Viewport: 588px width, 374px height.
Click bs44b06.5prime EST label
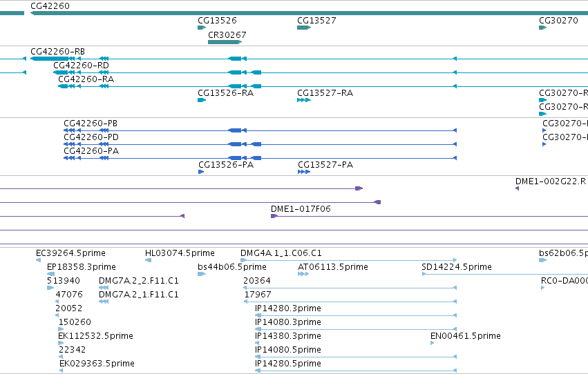click(x=232, y=267)
